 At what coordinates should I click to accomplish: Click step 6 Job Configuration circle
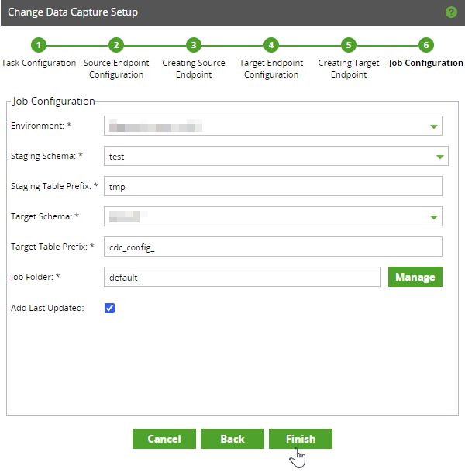click(x=426, y=45)
